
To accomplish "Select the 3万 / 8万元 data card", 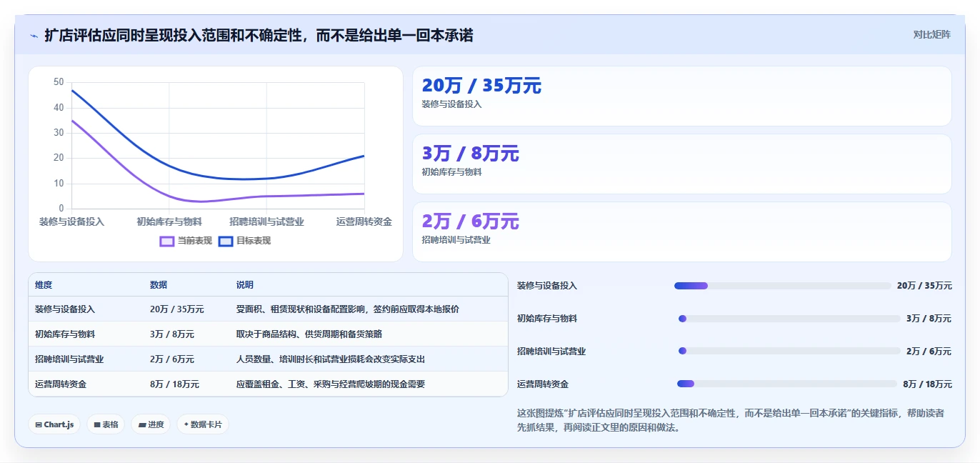I will 682,164.
